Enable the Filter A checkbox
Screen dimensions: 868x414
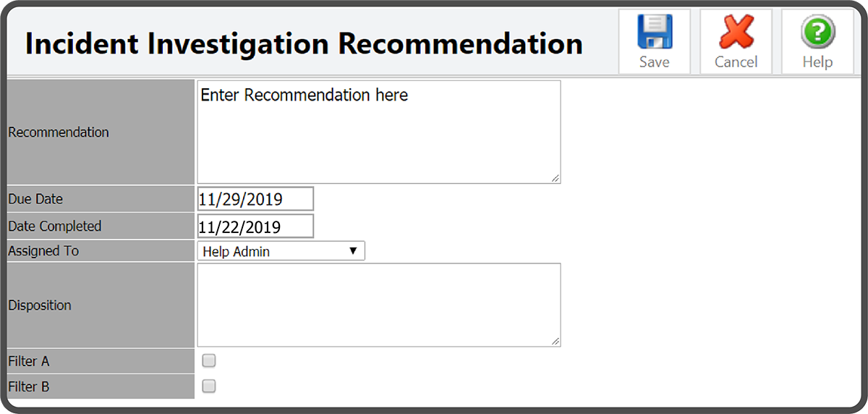(209, 360)
